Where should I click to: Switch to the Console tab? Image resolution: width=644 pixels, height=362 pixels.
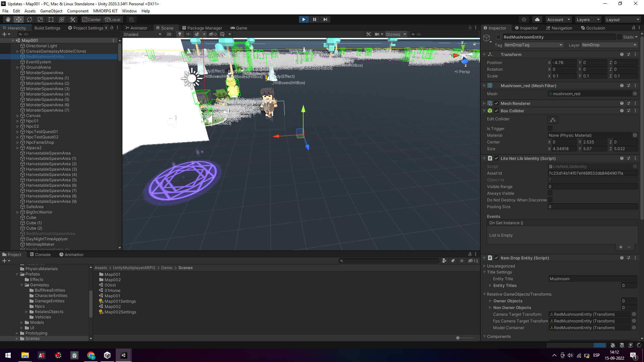40,254
